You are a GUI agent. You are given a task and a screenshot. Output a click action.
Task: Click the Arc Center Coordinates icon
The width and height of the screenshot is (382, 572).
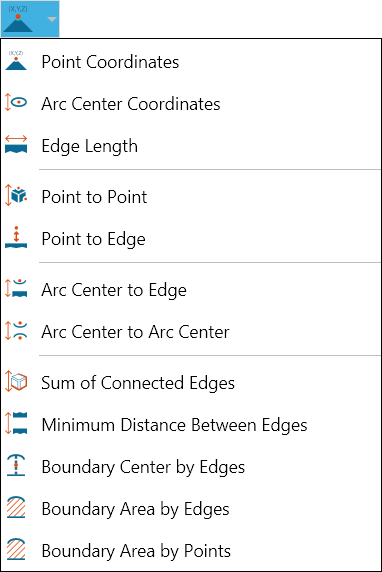(x=16, y=103)
